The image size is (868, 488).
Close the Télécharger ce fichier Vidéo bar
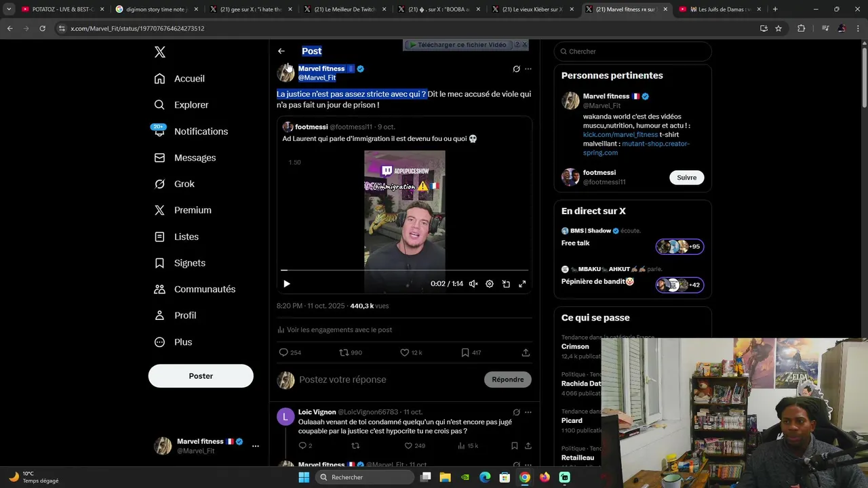click(524, 45)
